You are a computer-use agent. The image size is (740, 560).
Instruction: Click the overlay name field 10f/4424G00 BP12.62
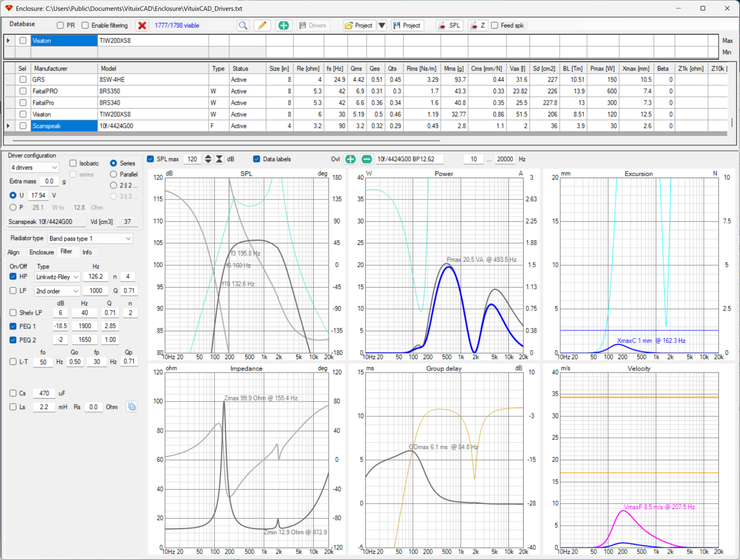[x=409, y=159]
